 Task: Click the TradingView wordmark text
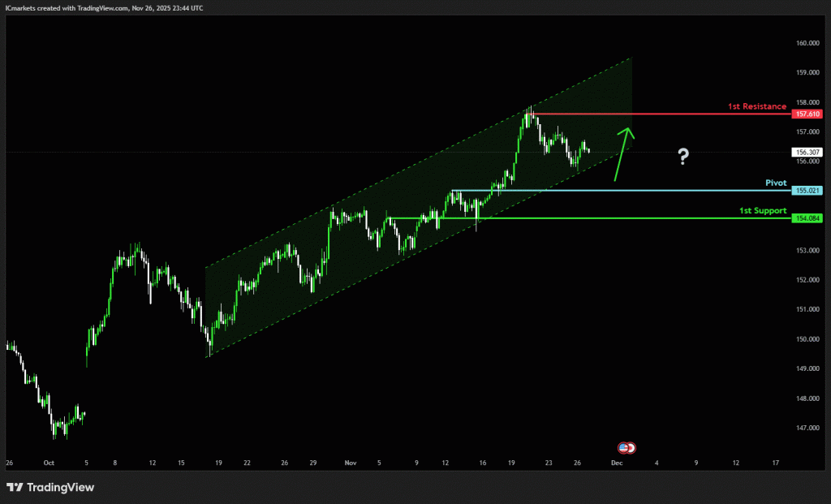tap(61, 488)
